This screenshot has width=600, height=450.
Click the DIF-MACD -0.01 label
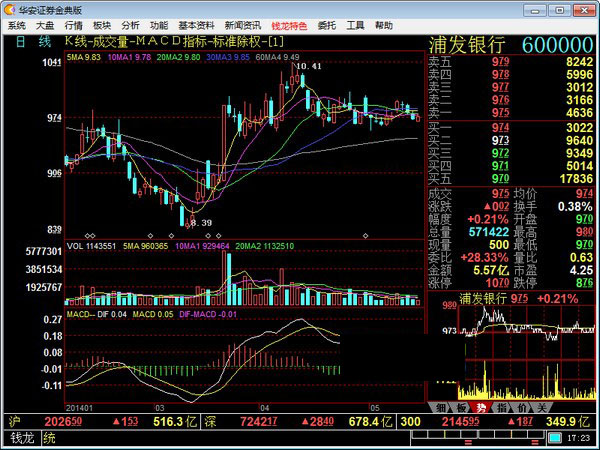[x=208, y=315]
